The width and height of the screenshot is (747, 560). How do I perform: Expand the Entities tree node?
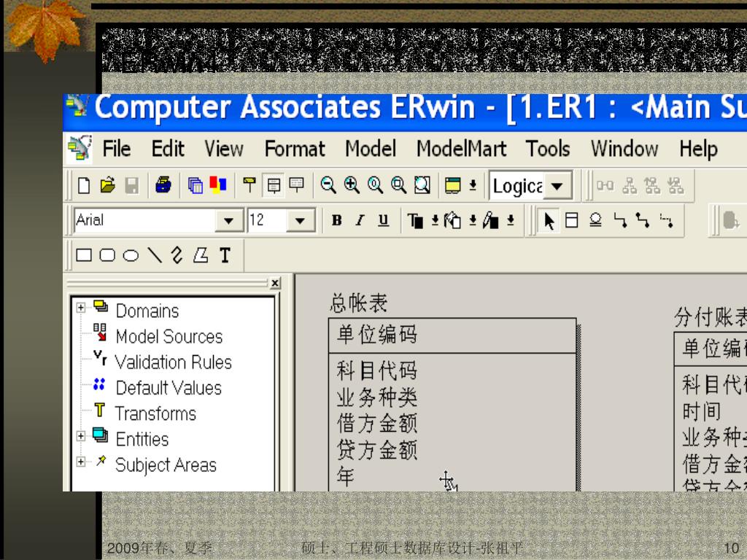tap(80, 436)
